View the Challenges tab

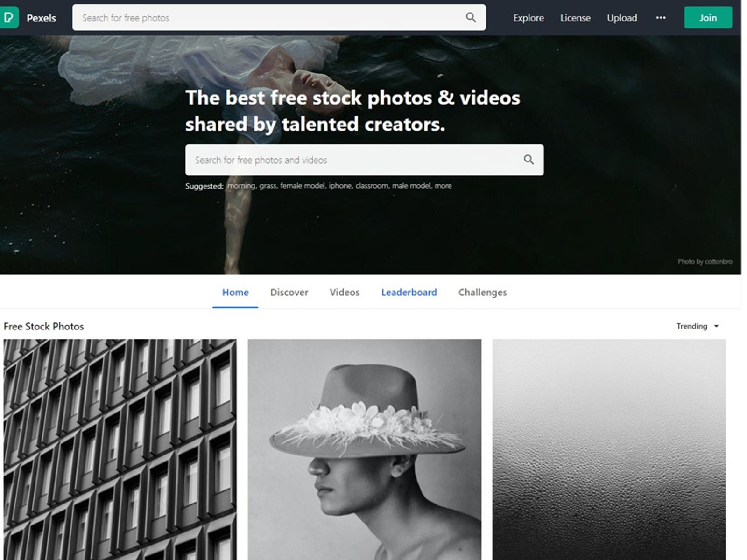coord(482,293)
